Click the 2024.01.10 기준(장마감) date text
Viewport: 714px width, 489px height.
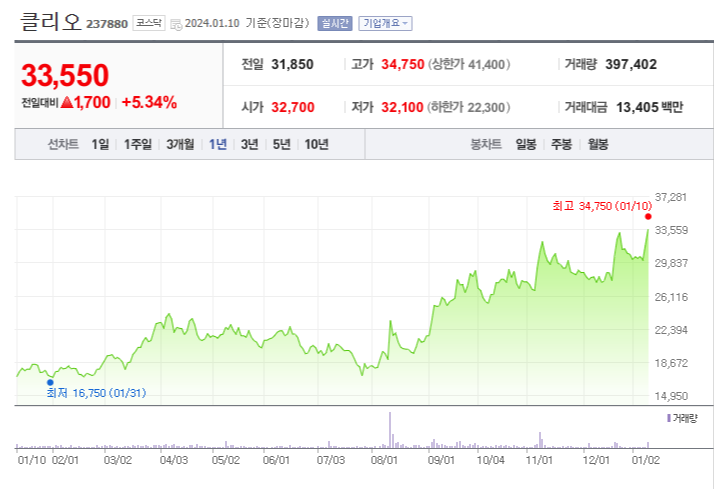[x=247, y=23]
